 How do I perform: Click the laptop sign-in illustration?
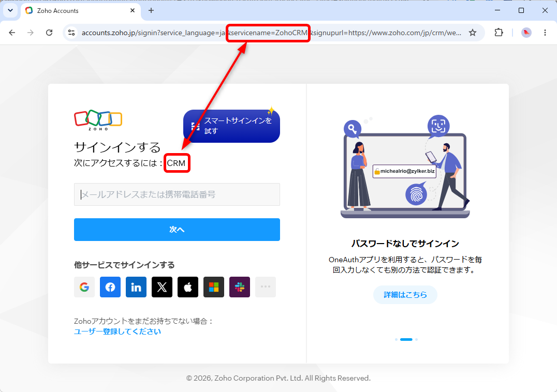click(x=405, y=167)
